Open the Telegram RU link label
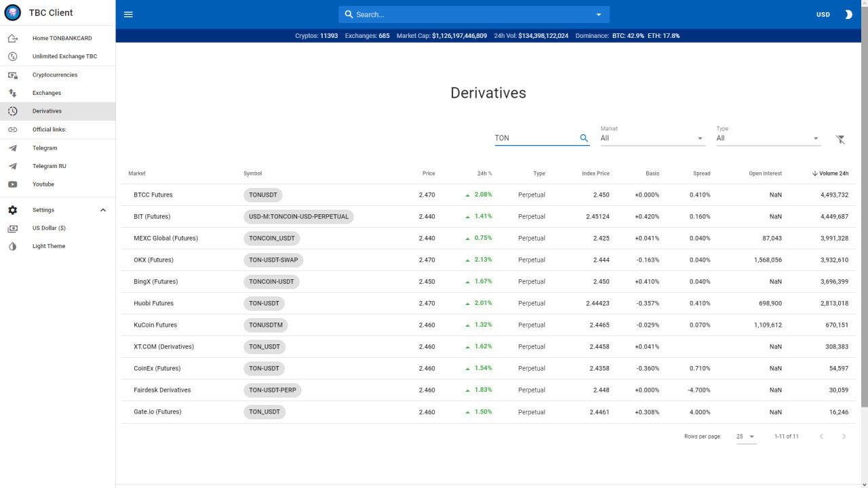The height and width of the screenshot is (488, 868). [50, 166]
